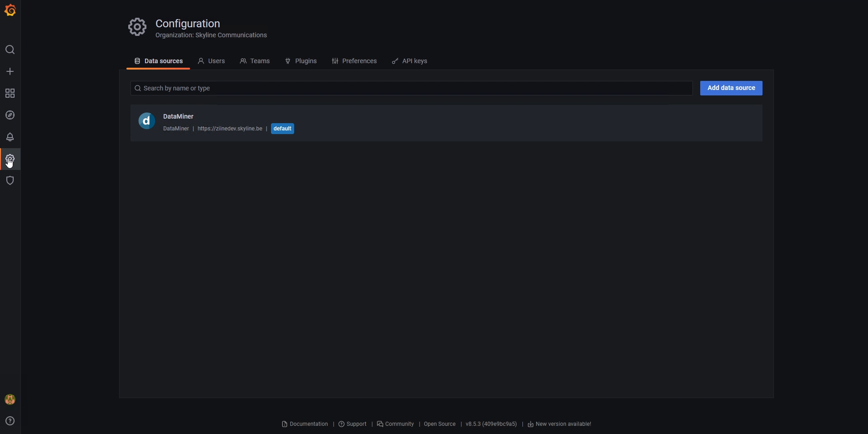Switch to the API keys tab
Viewport: 868px width, 434px height.
[410, 61]
